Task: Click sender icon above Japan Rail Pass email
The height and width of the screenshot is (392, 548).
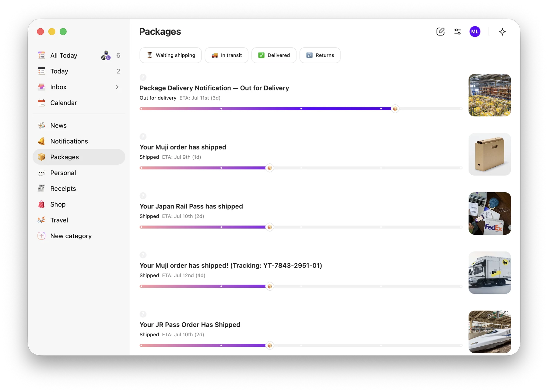Action: click(x=143, y=196)
